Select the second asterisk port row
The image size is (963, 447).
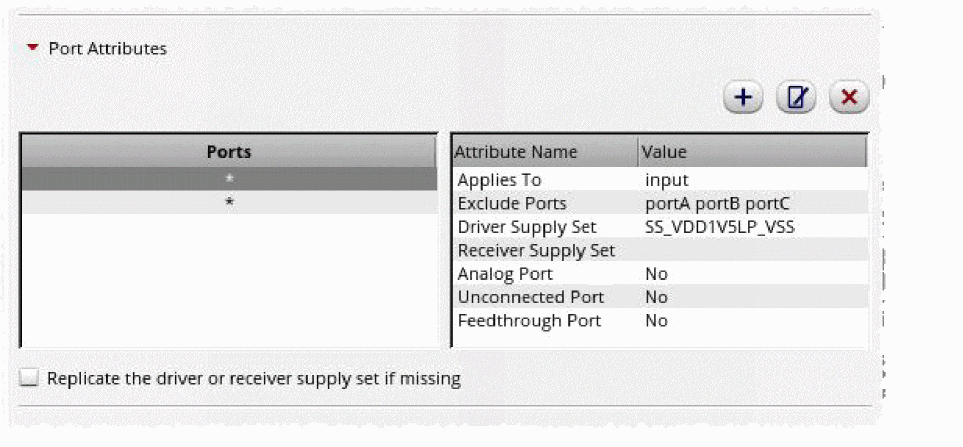[229, 202]
